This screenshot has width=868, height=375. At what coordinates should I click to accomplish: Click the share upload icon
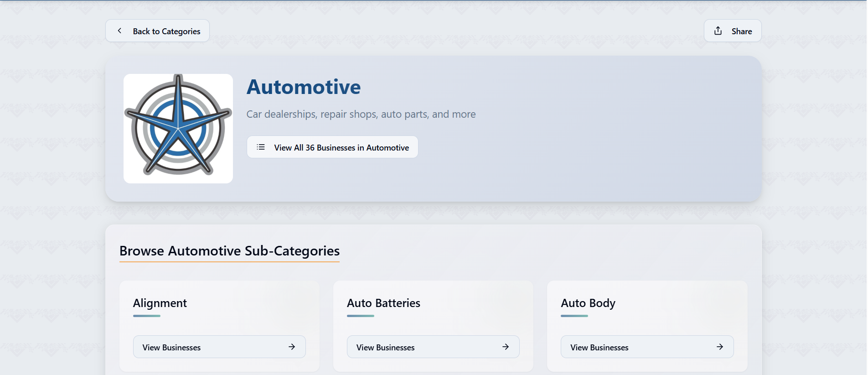pos(718,31)
